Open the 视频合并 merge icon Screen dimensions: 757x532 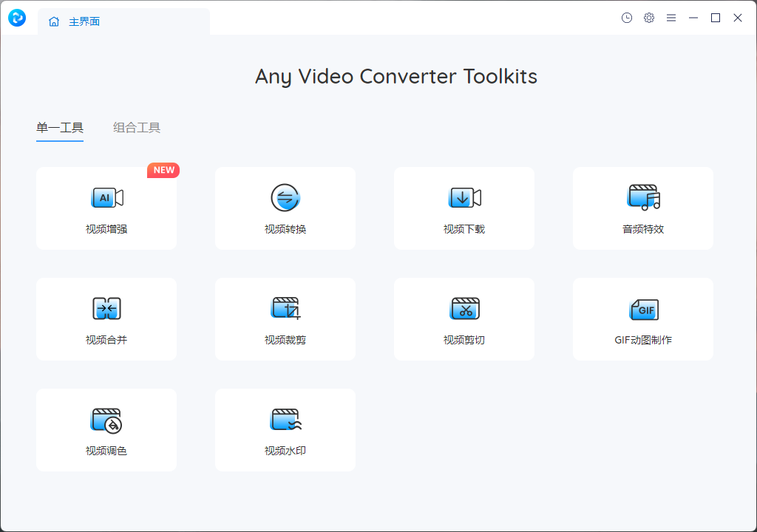[x=106, y=308]
